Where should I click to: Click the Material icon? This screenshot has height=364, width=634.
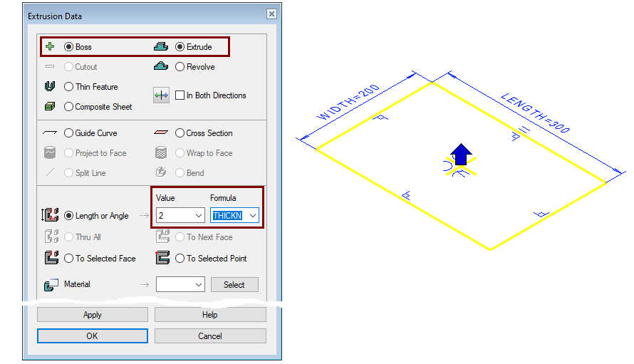[51, 284]
